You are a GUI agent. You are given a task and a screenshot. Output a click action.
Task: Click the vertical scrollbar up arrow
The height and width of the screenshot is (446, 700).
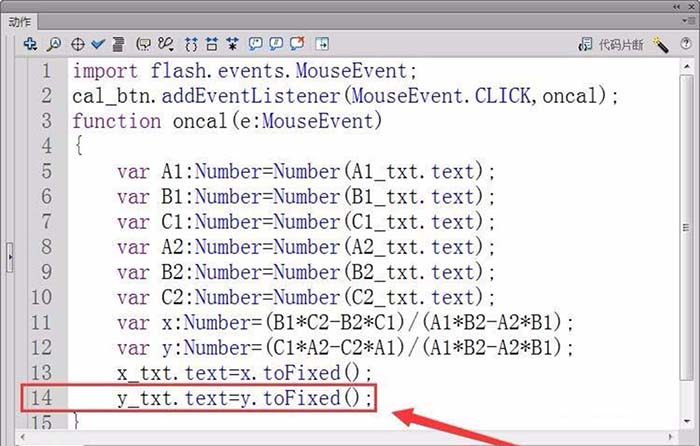pyautogui.click(x=687, y=67)
